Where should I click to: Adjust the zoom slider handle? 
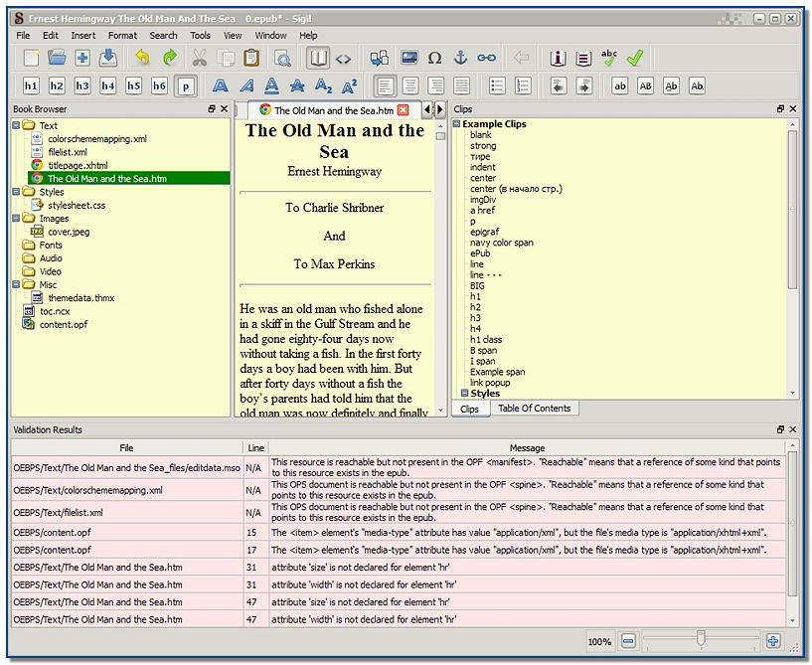[701, 638]
